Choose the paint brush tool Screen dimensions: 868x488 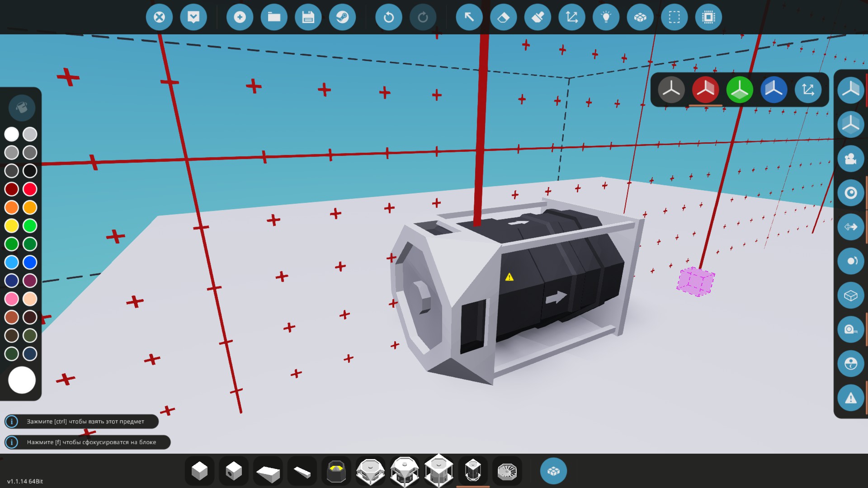538,17
